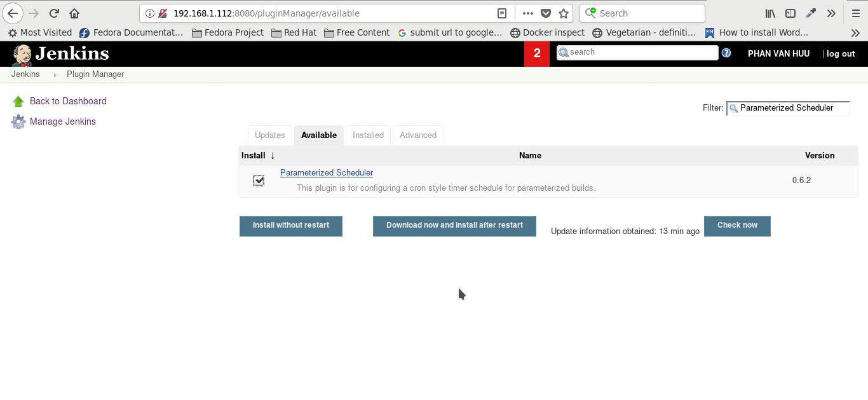Open Most Visited bookmarks folder
The image size is (868, 400).
[x=40, y=32]
